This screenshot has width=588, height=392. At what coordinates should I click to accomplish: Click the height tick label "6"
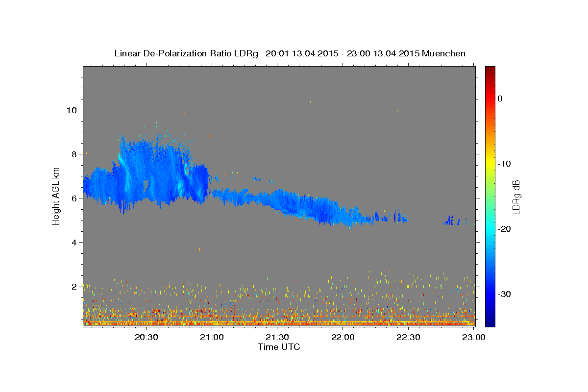click(74, 198)
